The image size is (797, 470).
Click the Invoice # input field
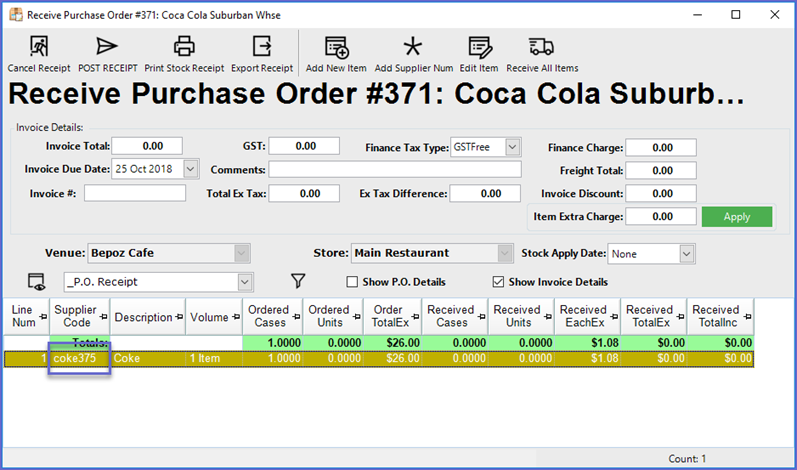134,193
